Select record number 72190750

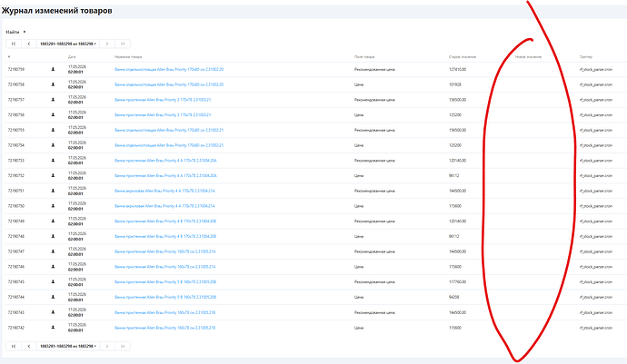tap(16, 206)
